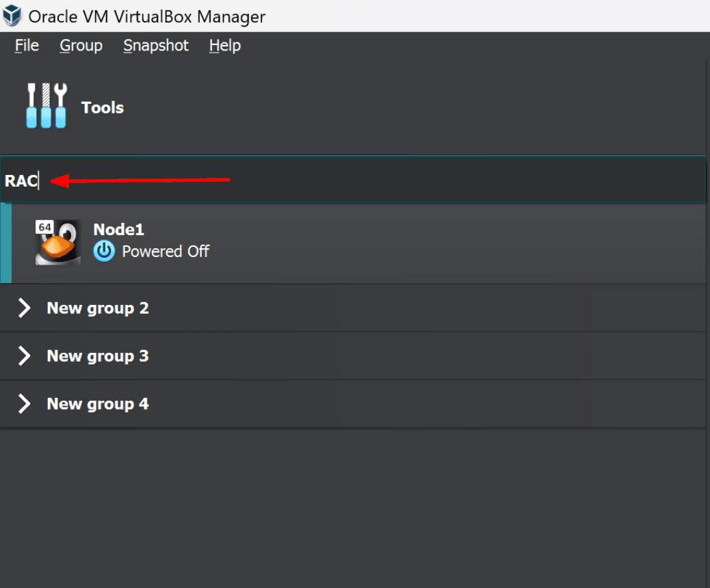This screenshot has height=588, width=710.
Task: Expand the New group 2 entry
Action: [x=97, y=308]
